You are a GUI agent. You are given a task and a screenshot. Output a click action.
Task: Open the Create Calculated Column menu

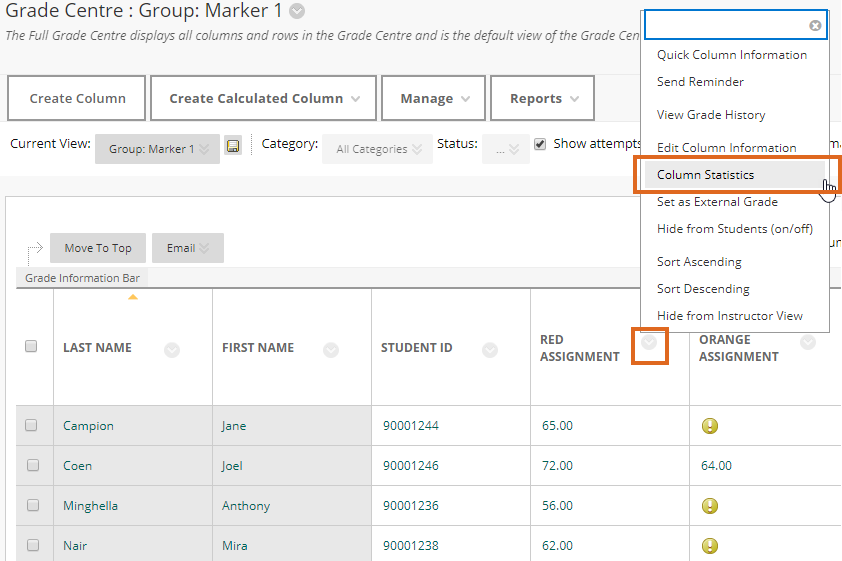click(x=263, y=98)
